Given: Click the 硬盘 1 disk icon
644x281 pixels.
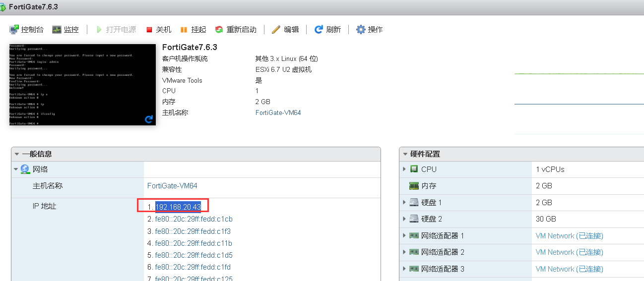Looking at the screenshot, I should 414,203.
